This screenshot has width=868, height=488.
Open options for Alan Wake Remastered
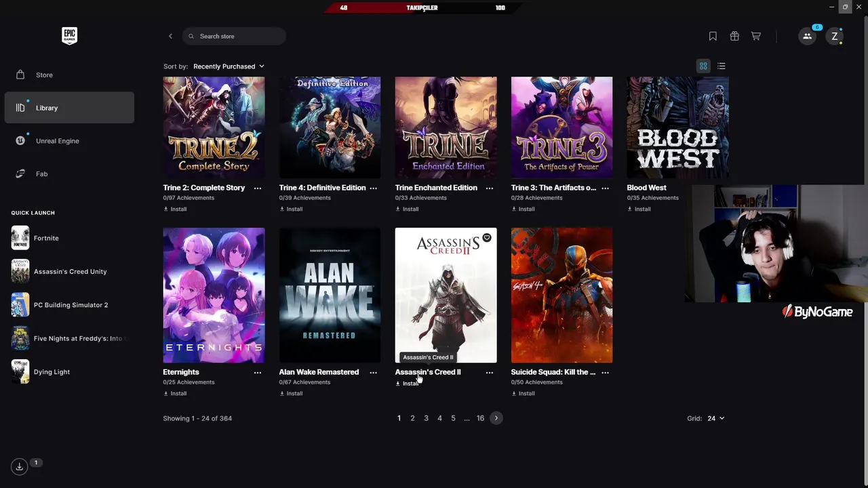374,372
